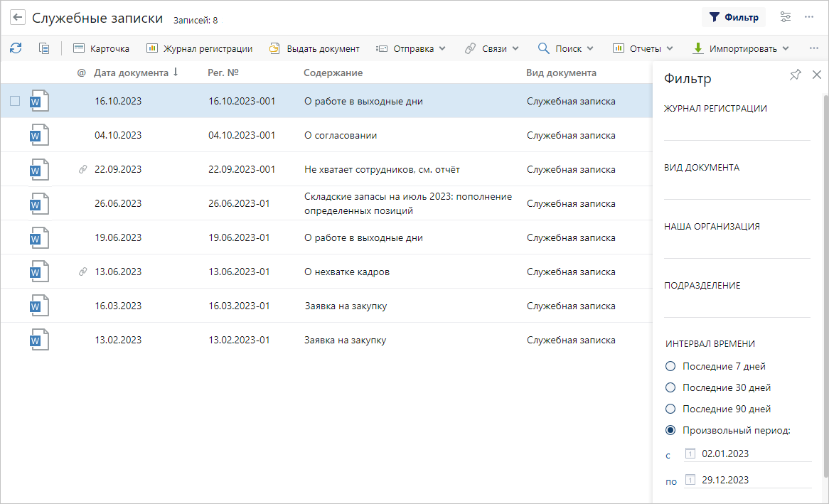
Task: Click Word file icon for 04.10.2023 document
Action: (40, 135)
